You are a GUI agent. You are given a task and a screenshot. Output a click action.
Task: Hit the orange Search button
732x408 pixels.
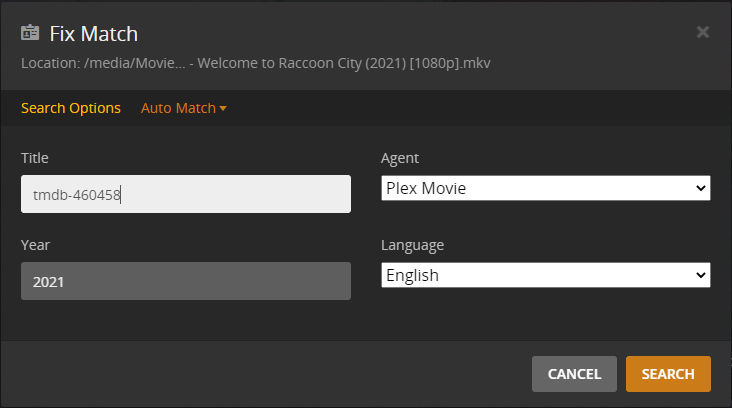coord(668,374)
